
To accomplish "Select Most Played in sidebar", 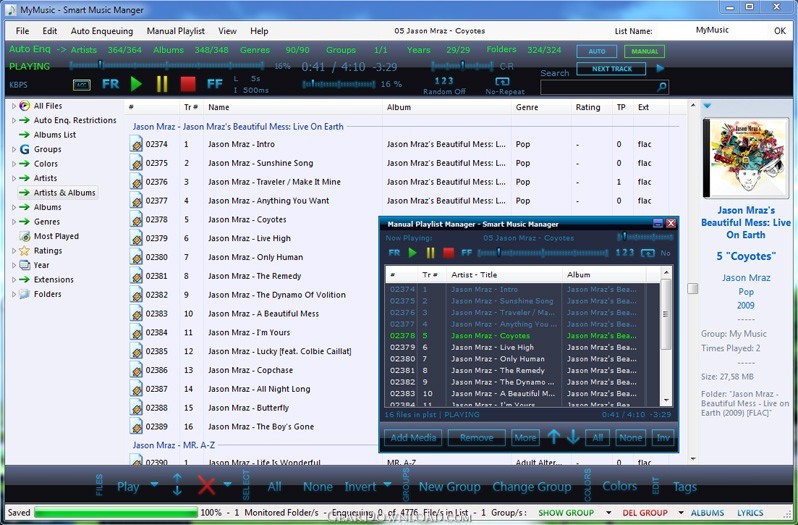I will click(x=56, y=236).
